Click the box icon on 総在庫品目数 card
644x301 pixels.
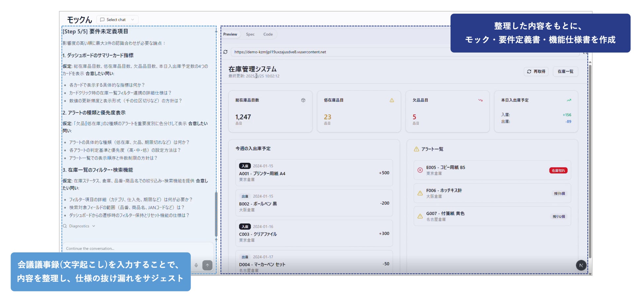(x=303, y=100)
